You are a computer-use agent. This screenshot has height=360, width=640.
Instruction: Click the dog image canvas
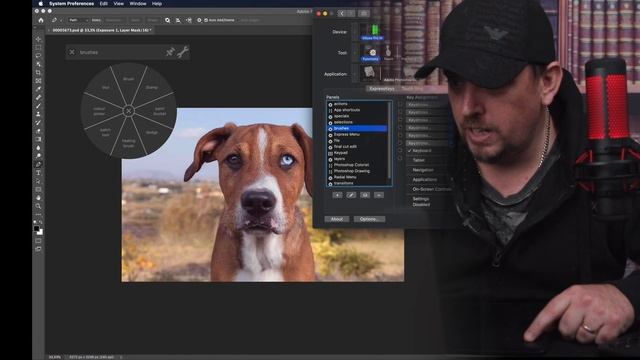[263, 195]
